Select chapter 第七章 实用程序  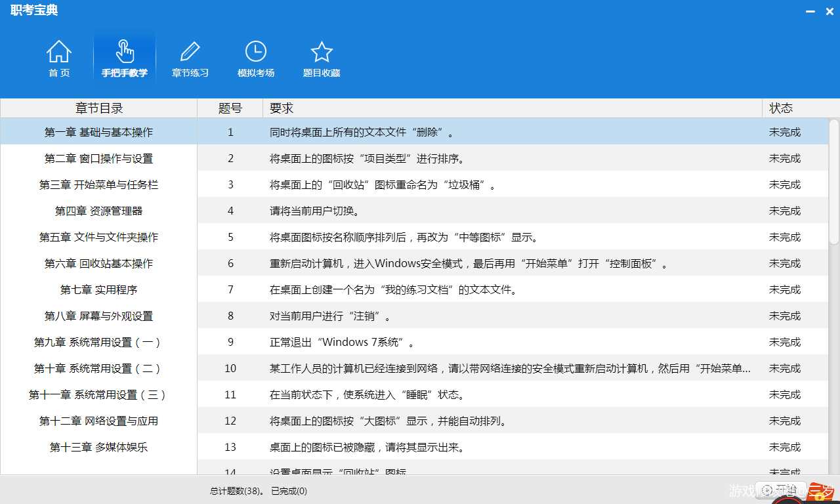coord(98,289)
